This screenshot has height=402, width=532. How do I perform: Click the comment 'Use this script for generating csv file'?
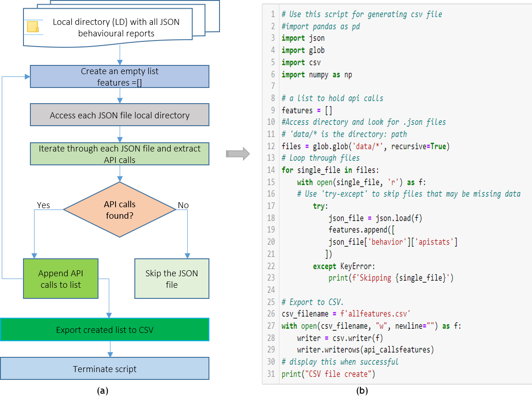point(362,14)
